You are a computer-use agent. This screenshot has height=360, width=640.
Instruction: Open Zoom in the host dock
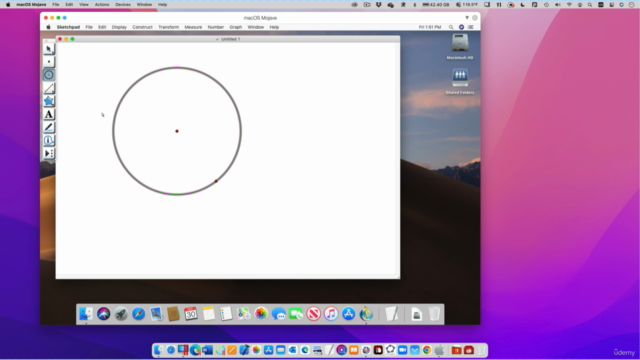[x=402, y=350]
